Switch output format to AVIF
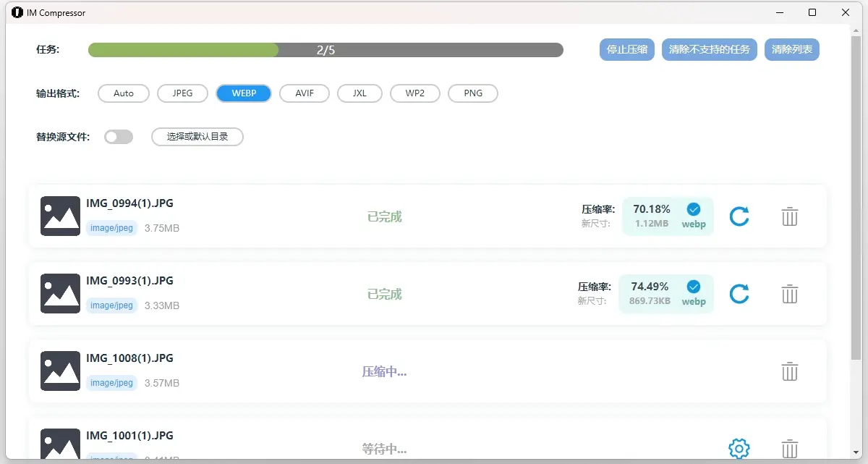The image size is (868, 464). coord(304,93)
